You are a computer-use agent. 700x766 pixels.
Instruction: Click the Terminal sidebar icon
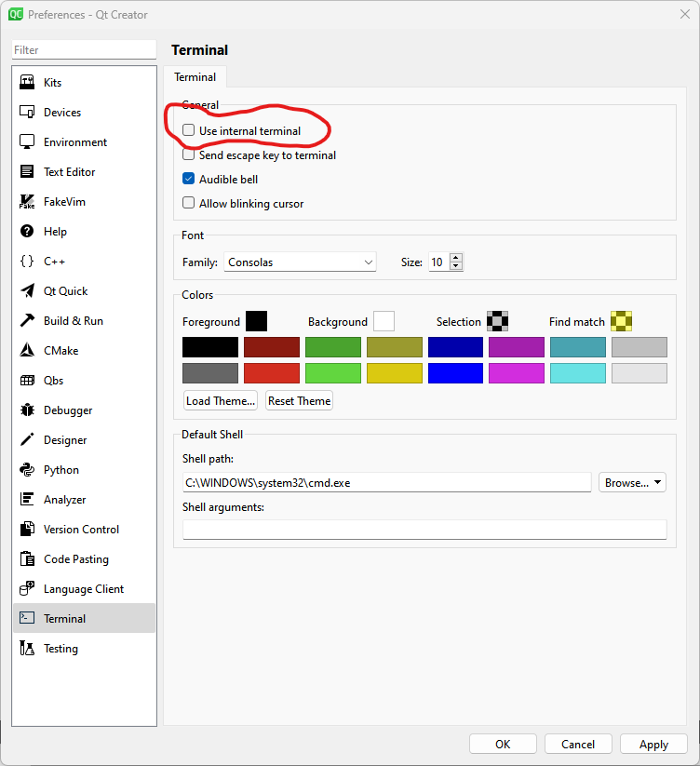tap(27, 618)
